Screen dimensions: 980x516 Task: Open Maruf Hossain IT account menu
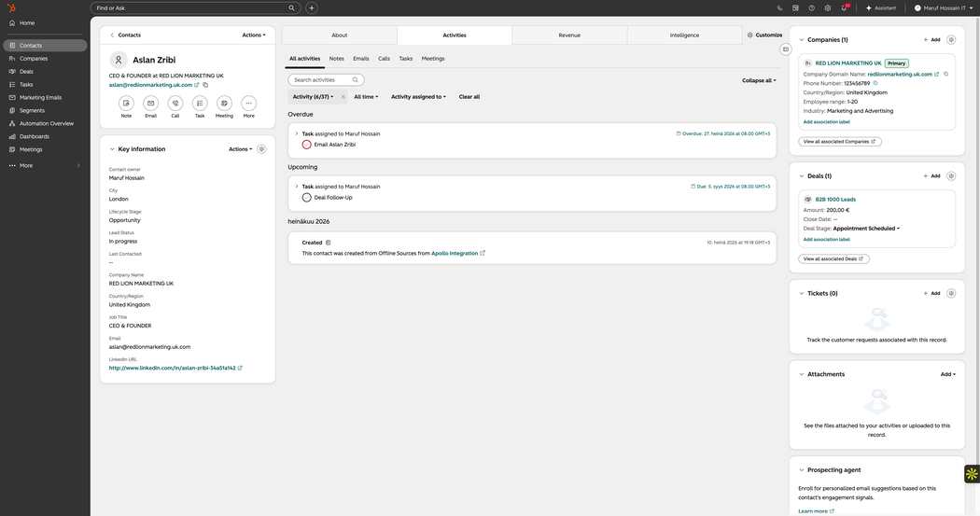pyautogui.click(x=943, y=8)
